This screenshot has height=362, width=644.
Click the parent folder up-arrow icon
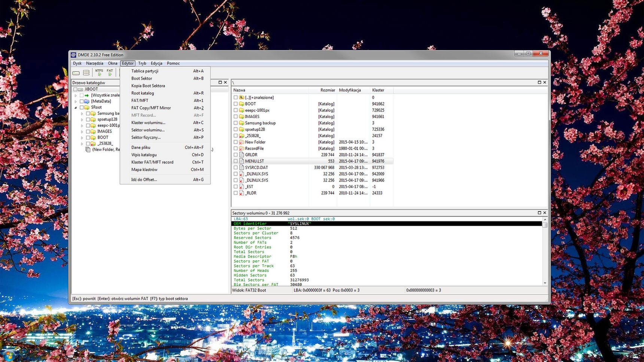(x=241, y=98)
